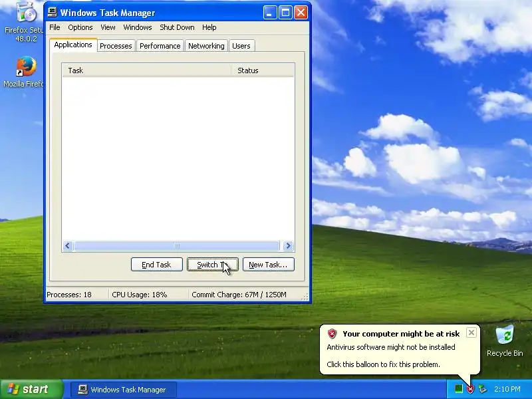The image size is (532, 399).
Task: Click 'Click this balloon to fix this problem' text
Action: (384, 364)
